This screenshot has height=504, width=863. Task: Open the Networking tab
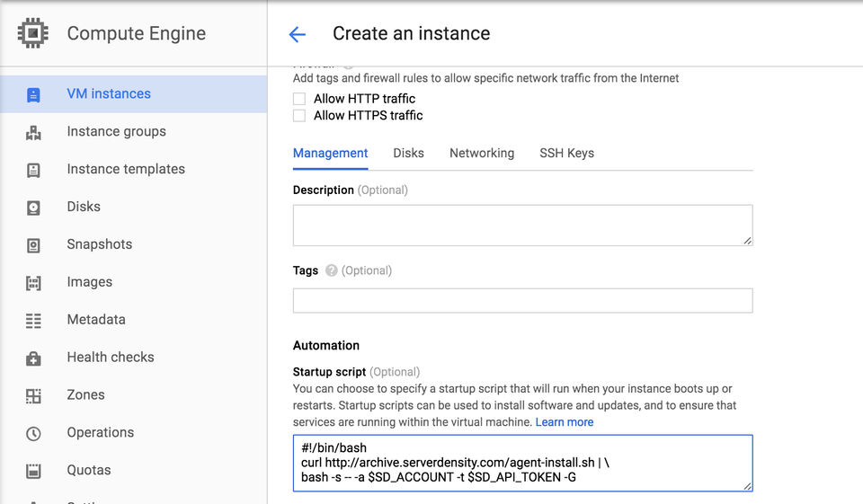(482, 153)
